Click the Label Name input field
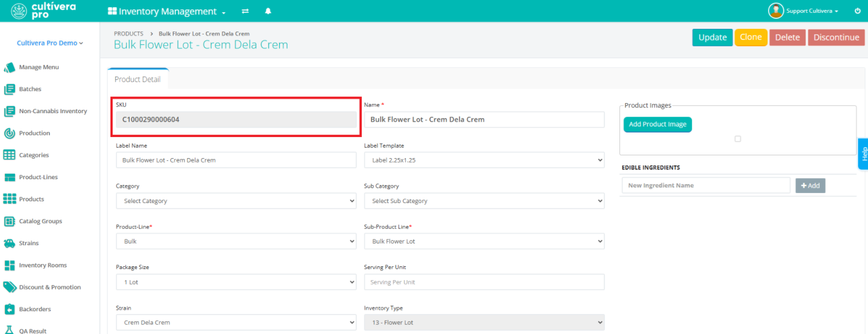 236,160
